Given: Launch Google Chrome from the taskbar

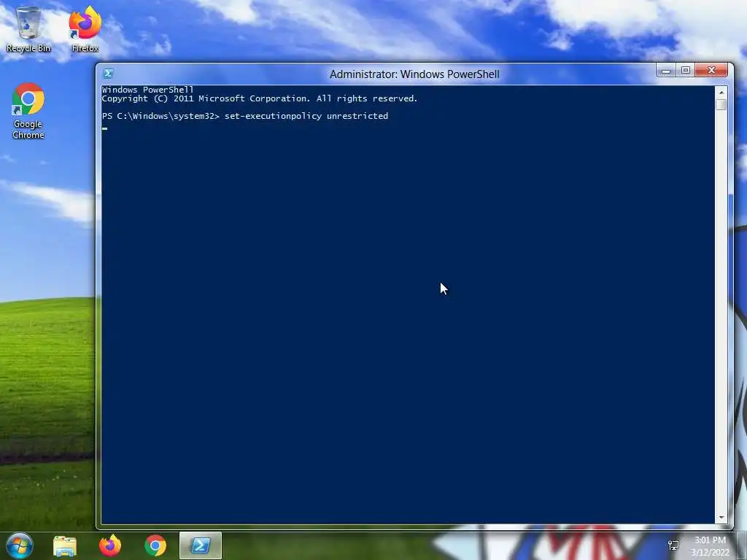Looking at the screenshot, I should pyautogui.click(x=155, y=545).
